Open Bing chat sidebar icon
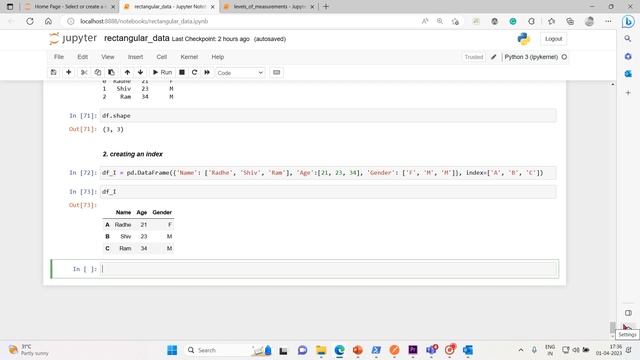Screen dimensions: 640x360 (628, 21)
